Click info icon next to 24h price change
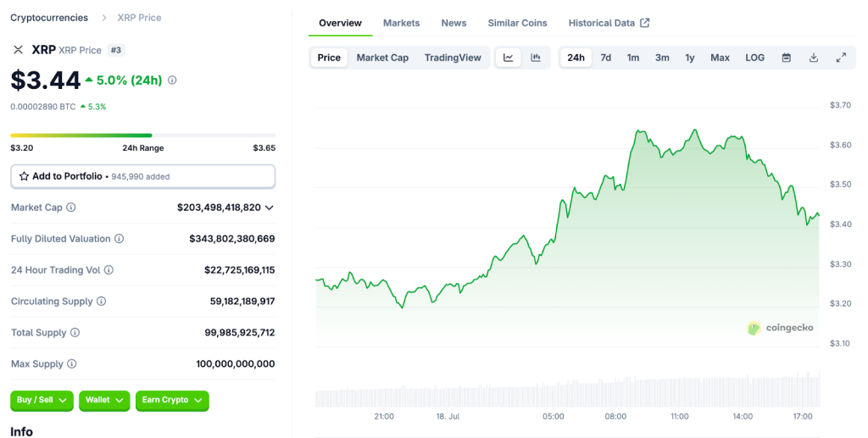The height and width of the screenshot is (438, 868). (x=172, y=80)
